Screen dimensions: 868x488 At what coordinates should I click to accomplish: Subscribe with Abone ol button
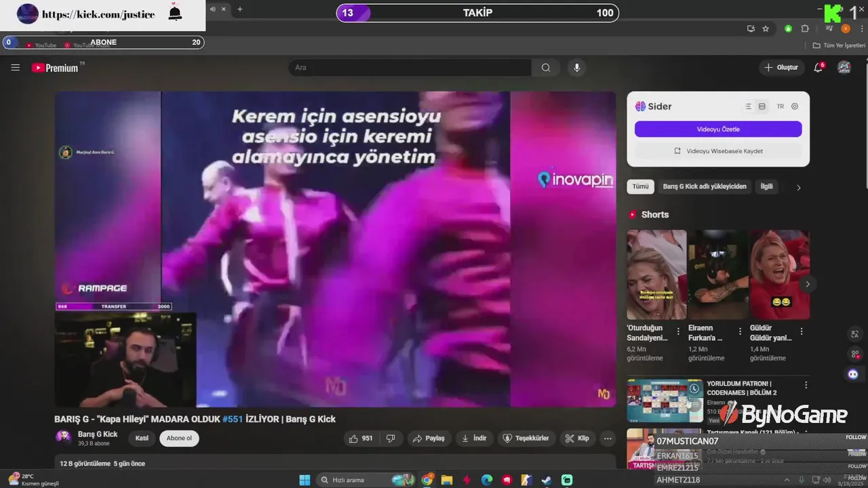pos(179,439)
